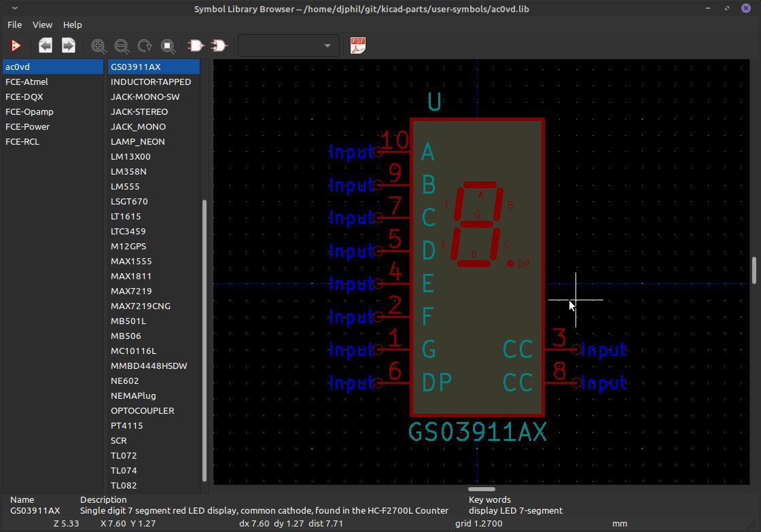Click the seven-segment digit graphic
Screen dimensions: 761x532
(477, 224)
